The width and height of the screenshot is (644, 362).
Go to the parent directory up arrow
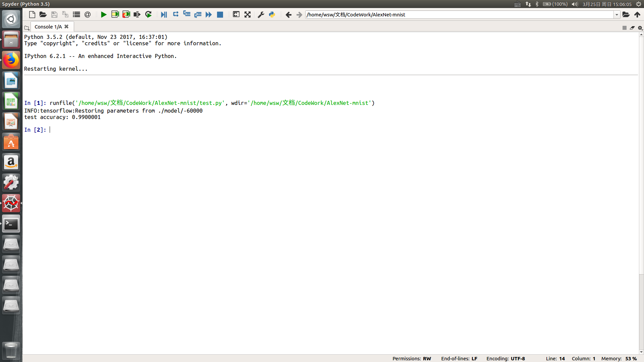coord(637,15)
